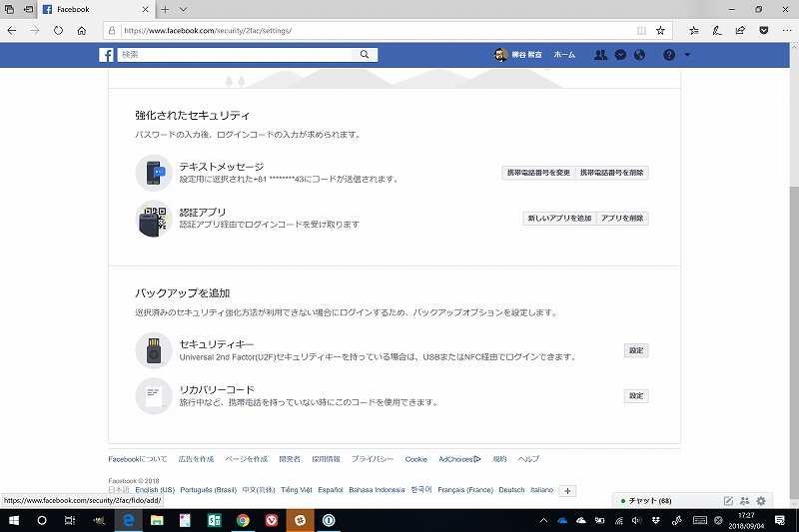Click the authentication app QR icon
This screenshot has width=799, height=532.
pos(154,219)
